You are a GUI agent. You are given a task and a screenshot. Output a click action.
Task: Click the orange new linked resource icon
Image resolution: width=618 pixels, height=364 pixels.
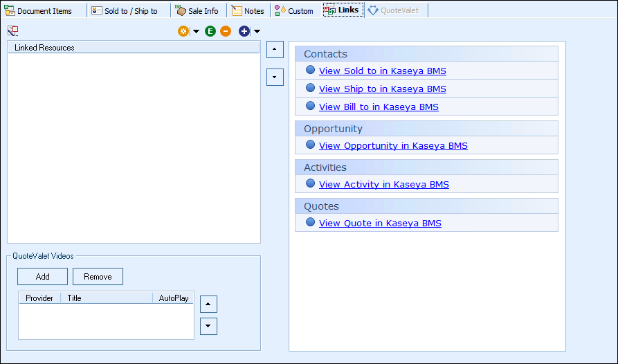pyautogui.click(x=183, y=31)
